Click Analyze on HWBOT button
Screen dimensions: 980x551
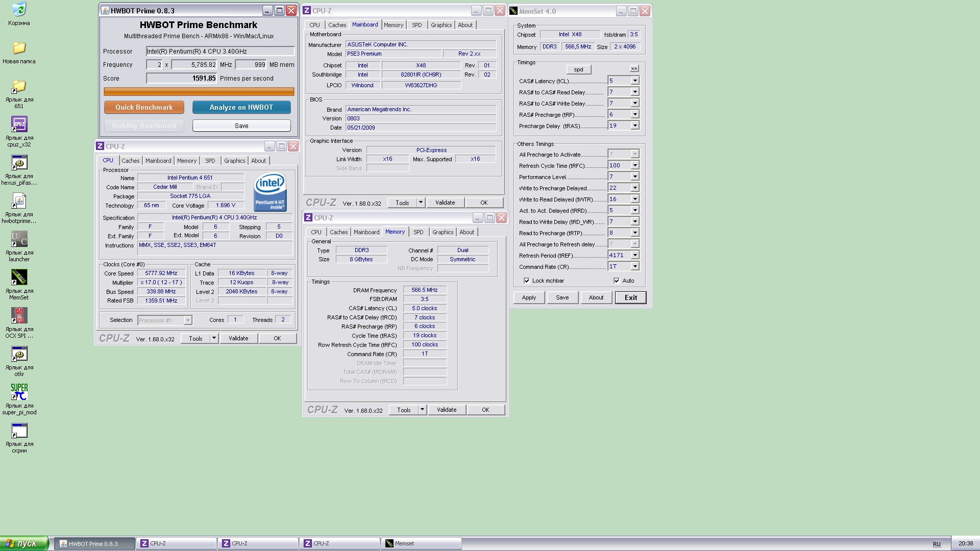(x=241, y=107)
